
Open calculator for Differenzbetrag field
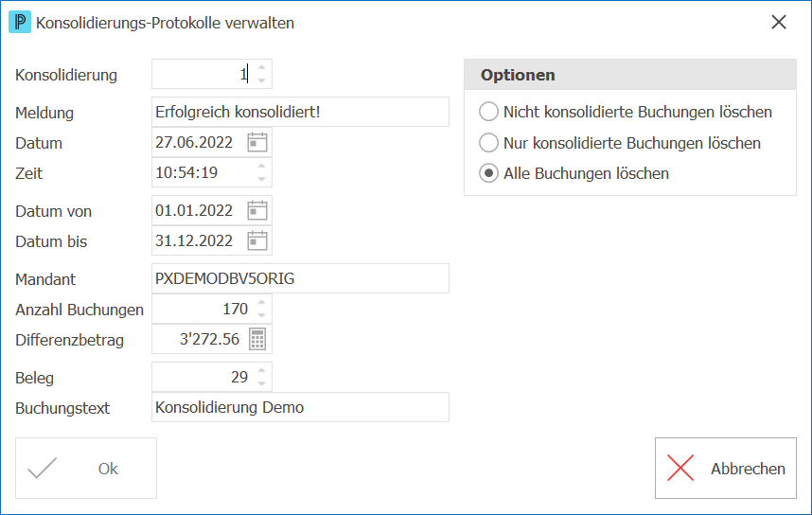[x=257, y=339]
